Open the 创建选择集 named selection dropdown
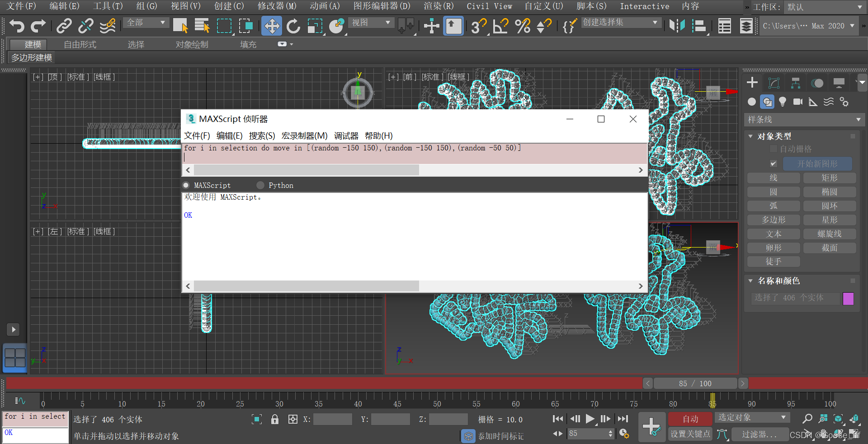868x444 pixels. coord(621,23)
